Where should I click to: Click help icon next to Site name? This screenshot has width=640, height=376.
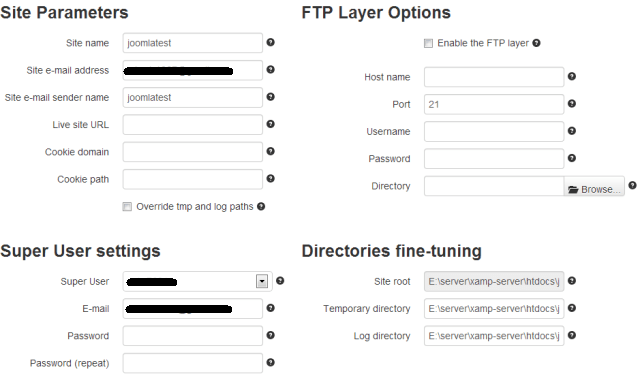click(x=270, y=42)
